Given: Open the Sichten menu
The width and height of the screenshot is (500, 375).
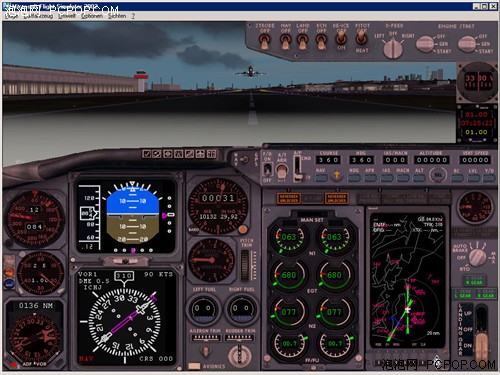Looking at the screenshot, I should (117, 16).
